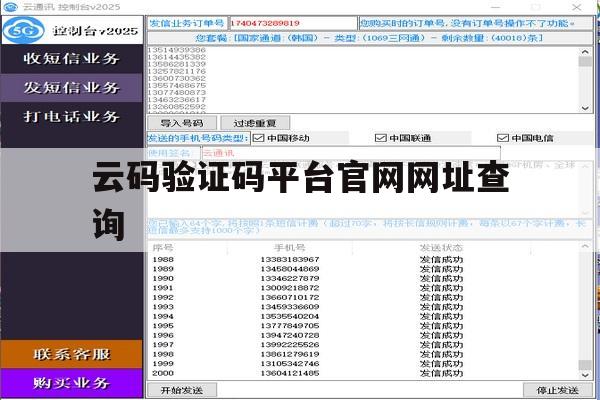Click phone number 13105342746 in results
The width and height of the screenshot is (600, 400).
[290, 364]
